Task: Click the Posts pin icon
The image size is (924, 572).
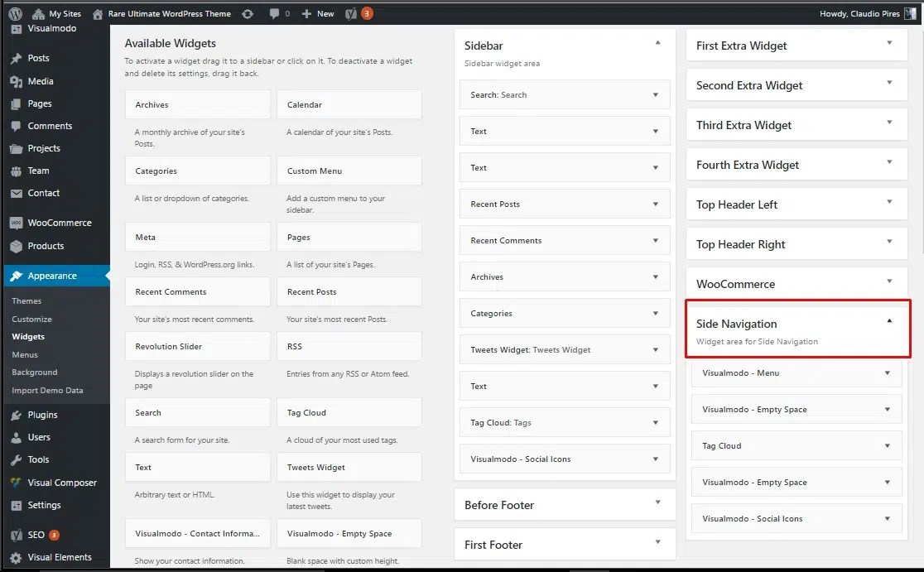Action: (17, 58)
